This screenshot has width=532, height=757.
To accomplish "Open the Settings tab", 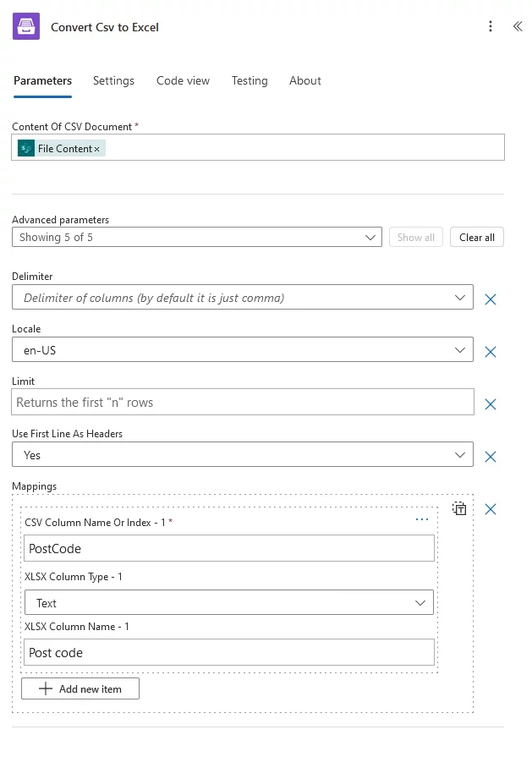I will [113, 80].
